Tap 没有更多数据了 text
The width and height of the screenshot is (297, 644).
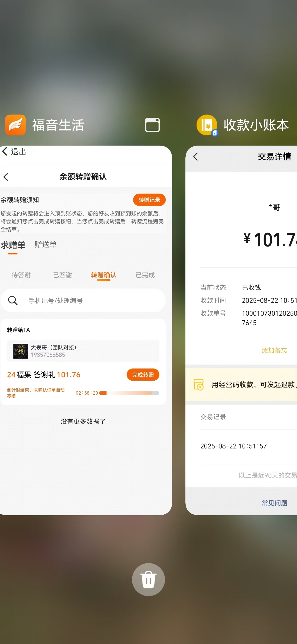tap(83, 421)
